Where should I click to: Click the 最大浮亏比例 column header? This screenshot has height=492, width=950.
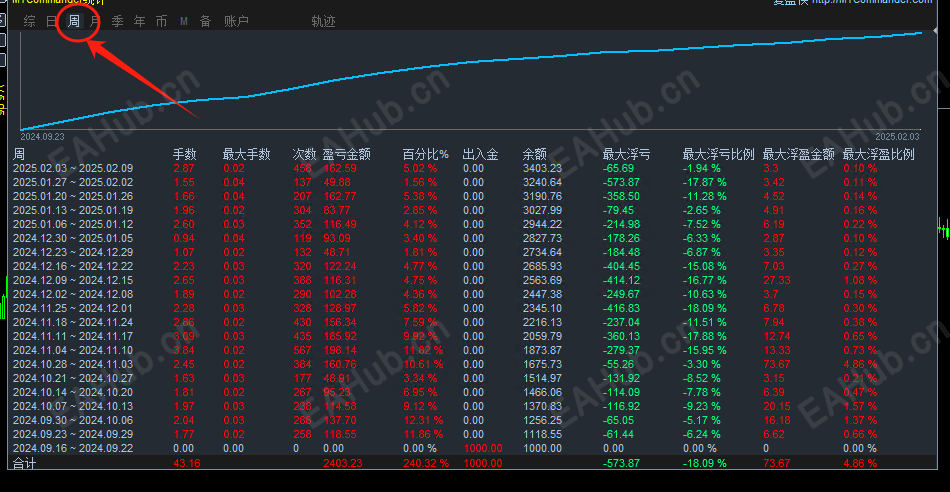(x=719, y=155)
